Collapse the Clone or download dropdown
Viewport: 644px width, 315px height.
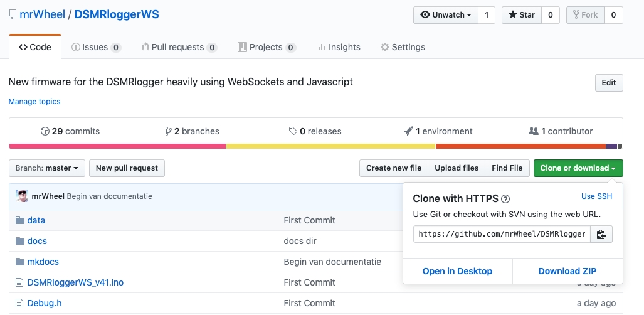(x=578, y=168)
